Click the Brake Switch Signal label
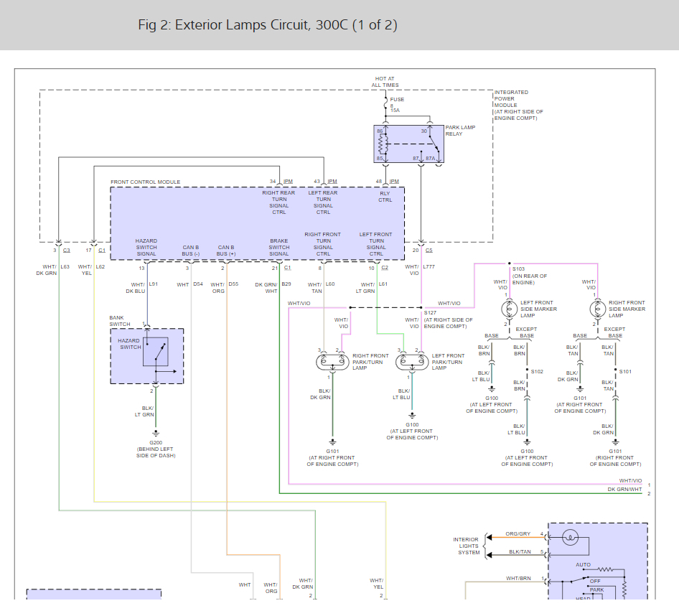The height and width of the screenshot is (616, 679). (279, 248)
